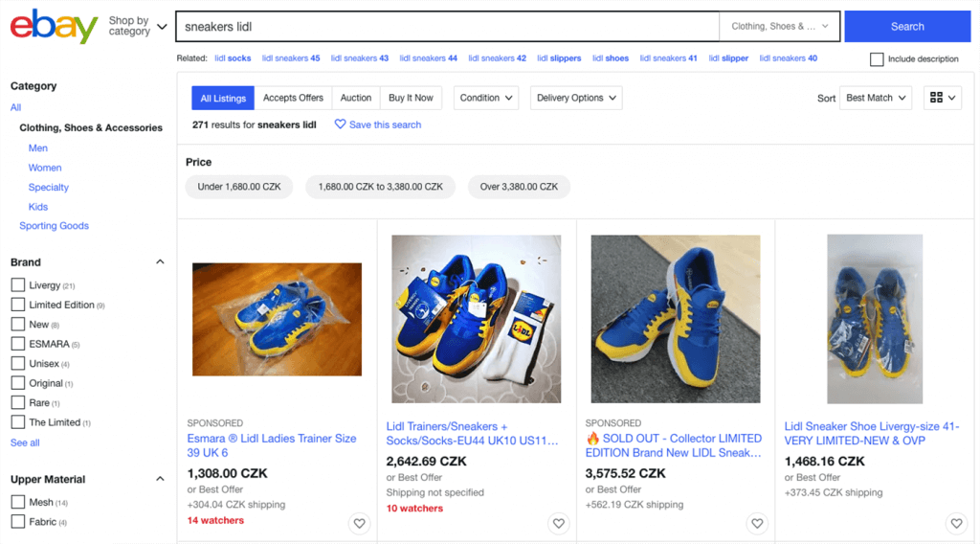Screen dimensions: 980x544
Task: Click the eBay logo
Action: click(54, 26)
